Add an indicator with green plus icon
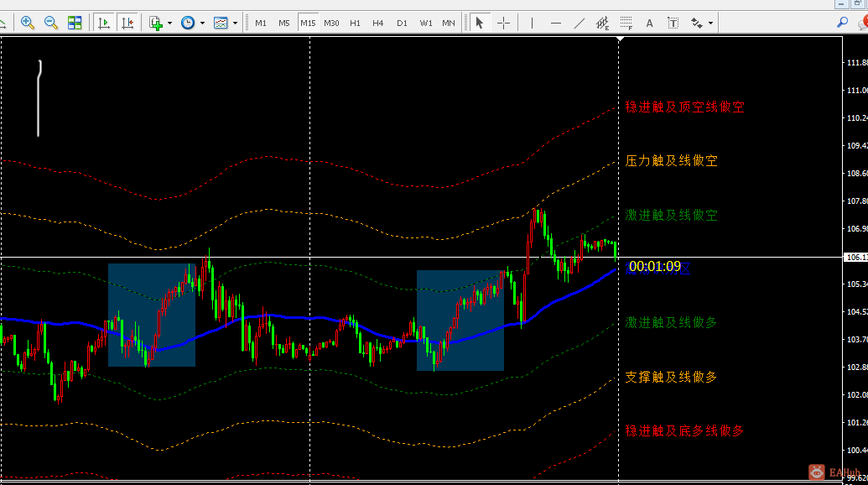Image resolution: width=868 pixels, height=485 pixels. point(155,23)
